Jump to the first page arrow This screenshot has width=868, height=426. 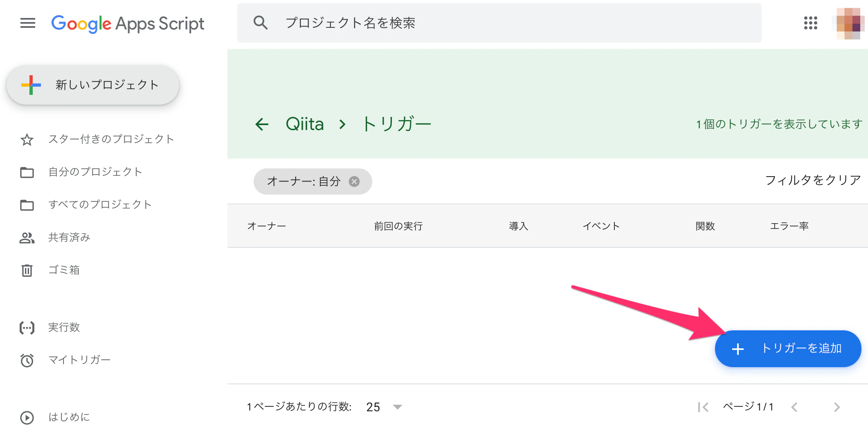tap(703, 407)
